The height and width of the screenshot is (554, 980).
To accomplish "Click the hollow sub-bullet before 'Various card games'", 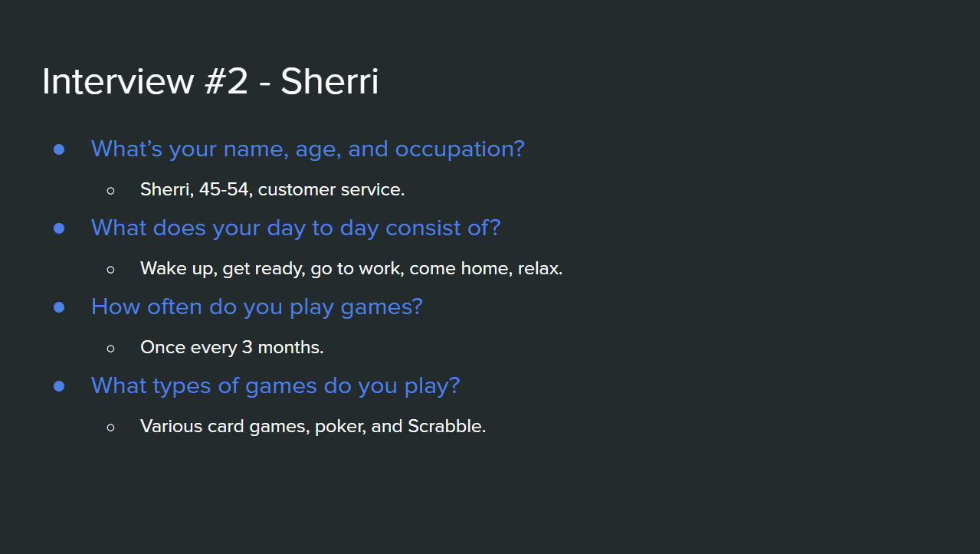I will click(x=111, y=428).
